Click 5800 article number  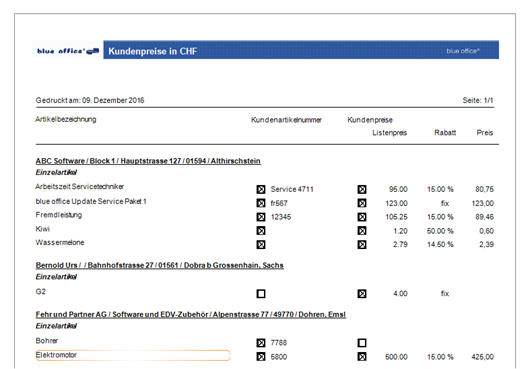pos(279,357)
